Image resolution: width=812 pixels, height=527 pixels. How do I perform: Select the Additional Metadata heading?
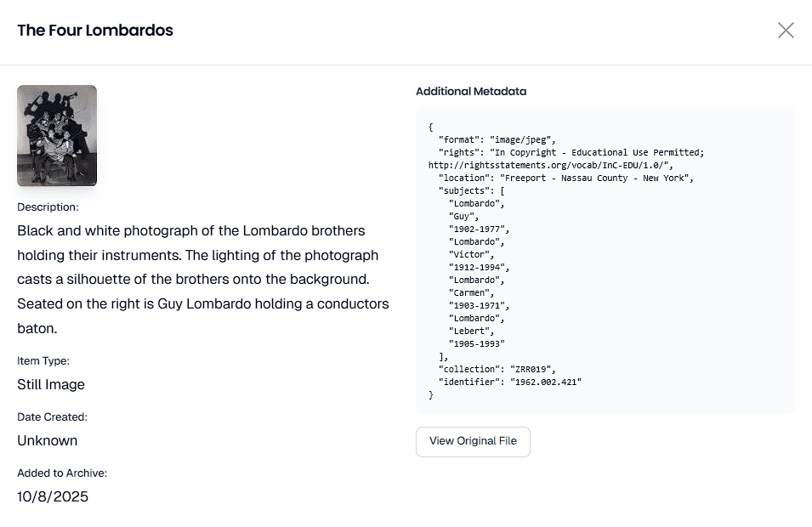pos(470,91)
